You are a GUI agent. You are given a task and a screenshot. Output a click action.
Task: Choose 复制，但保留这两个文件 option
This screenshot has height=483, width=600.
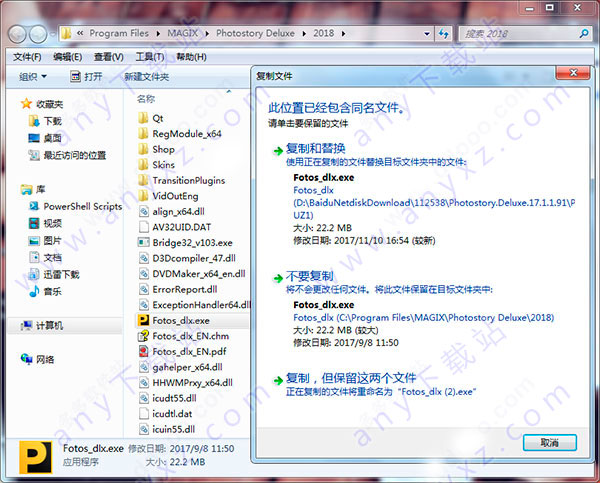(351, 378)
